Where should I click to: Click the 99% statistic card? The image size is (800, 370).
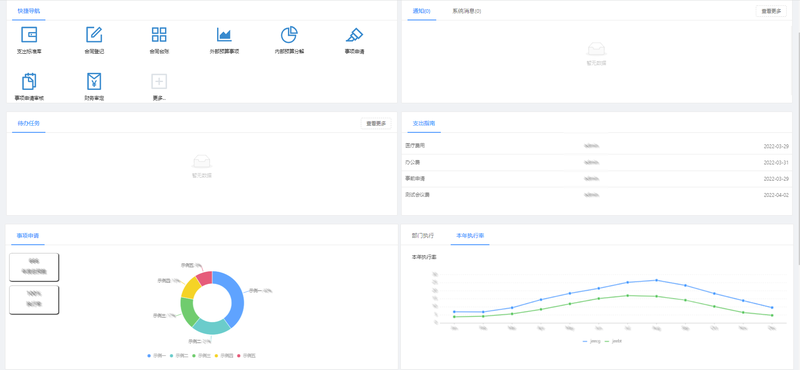click(x=34, y=267)
